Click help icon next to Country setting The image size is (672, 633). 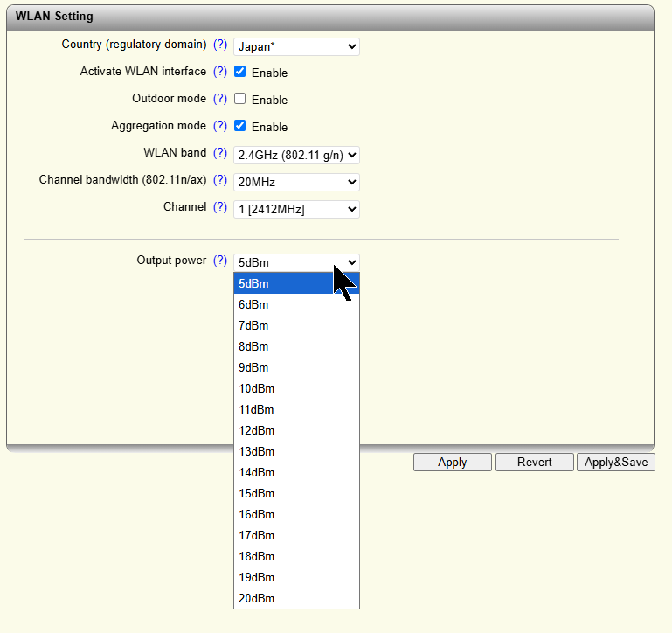(x=220, y=45)
